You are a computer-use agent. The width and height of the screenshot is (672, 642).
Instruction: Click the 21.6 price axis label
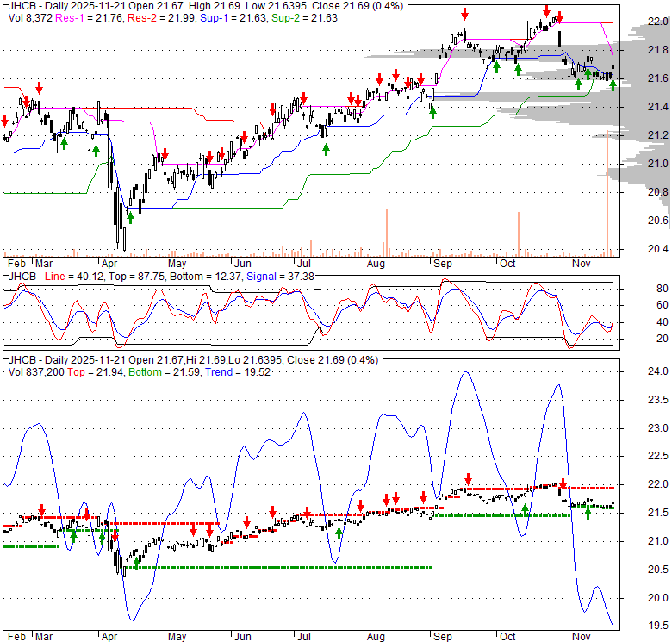point(658,78)
